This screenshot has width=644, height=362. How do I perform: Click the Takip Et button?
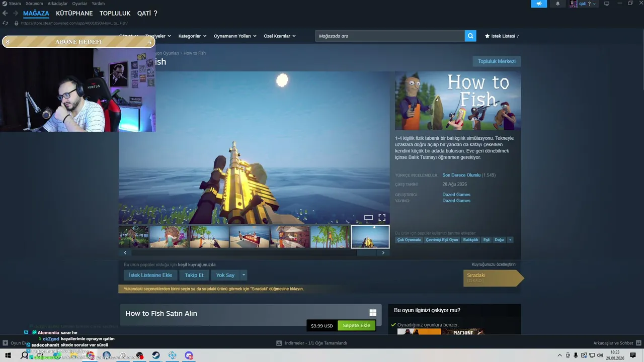click(194, 275)
